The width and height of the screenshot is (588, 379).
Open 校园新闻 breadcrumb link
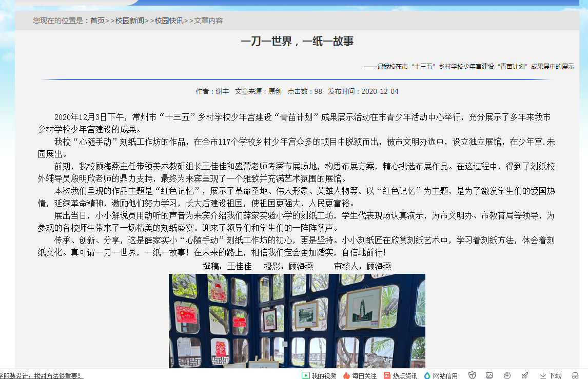(x=130, y=21)
